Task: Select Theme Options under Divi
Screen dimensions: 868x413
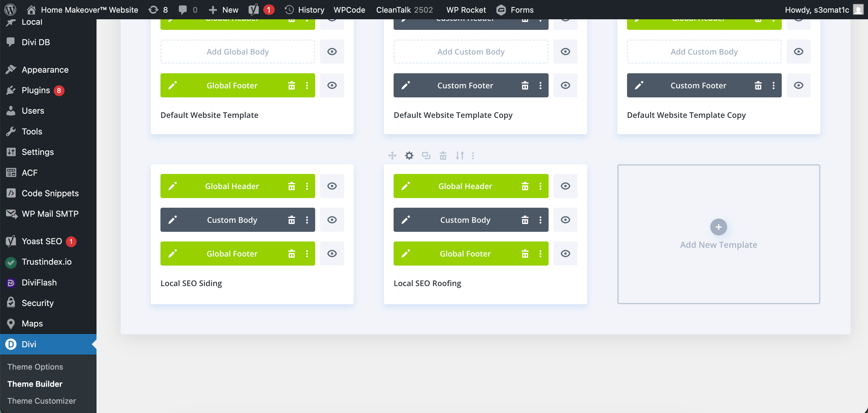Action: tap(35, 367)
